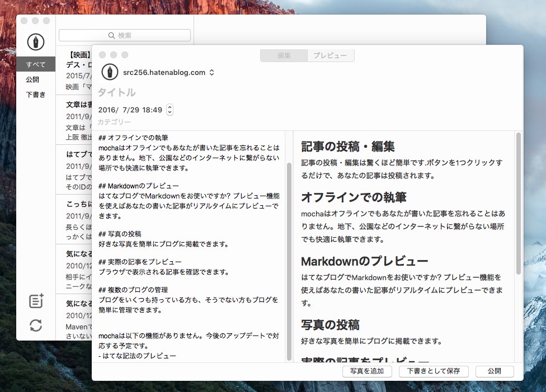Click the pen blog icon in editor
Image resolution: width=546 pixels, height=392 pixels.
tap(110, 72)
